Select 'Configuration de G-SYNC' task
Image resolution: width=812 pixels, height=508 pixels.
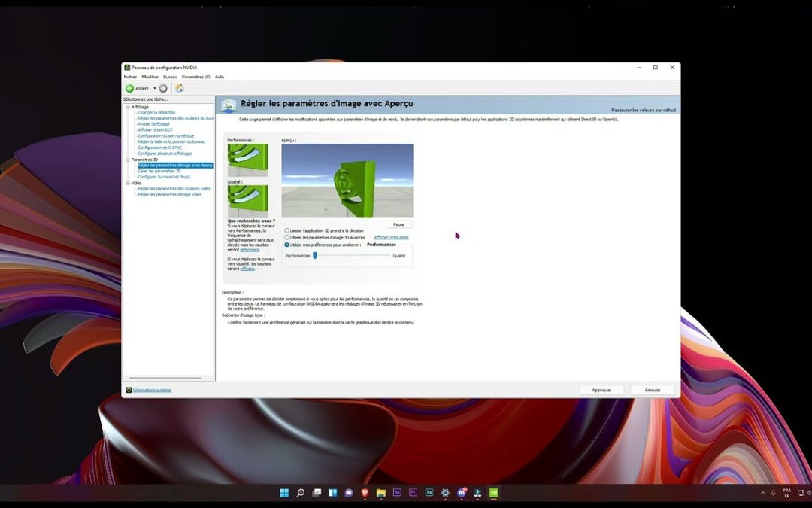pyautogui.click(x=159, y=148)
